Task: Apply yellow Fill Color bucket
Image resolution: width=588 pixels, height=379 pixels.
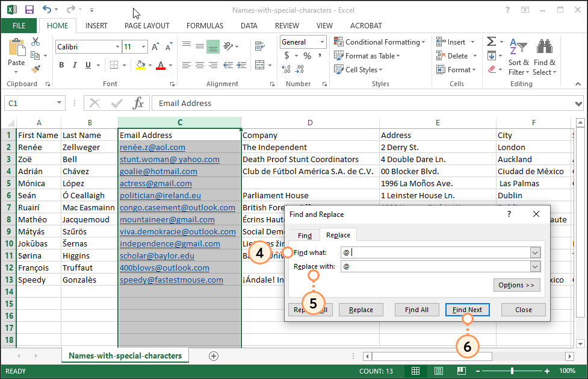Action: (141, 65)
